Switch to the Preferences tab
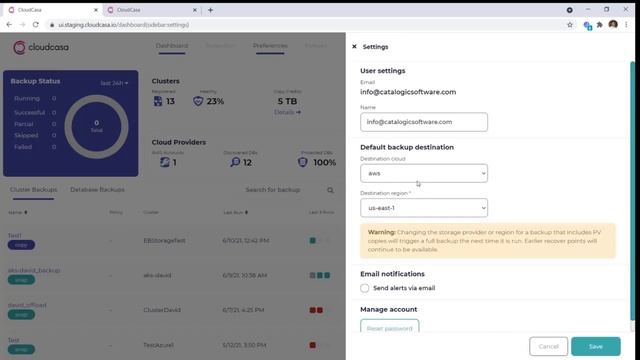This screenshot has width=640, height=360. click(x=270, y=46)
